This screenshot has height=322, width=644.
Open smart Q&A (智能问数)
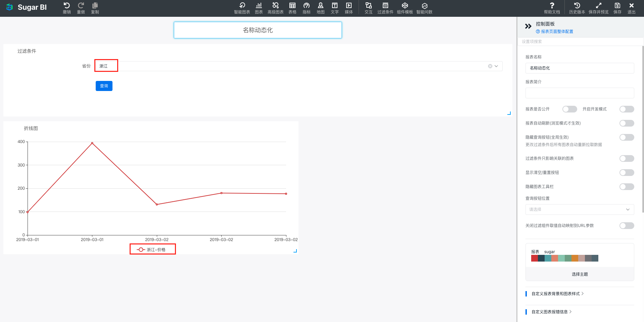424,8
